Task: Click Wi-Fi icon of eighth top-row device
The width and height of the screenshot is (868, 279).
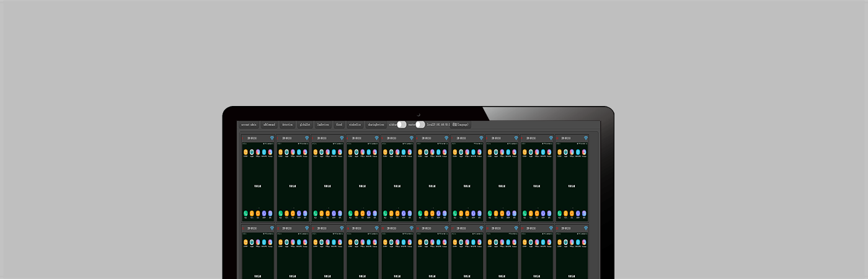Action: tap(516, 138)
